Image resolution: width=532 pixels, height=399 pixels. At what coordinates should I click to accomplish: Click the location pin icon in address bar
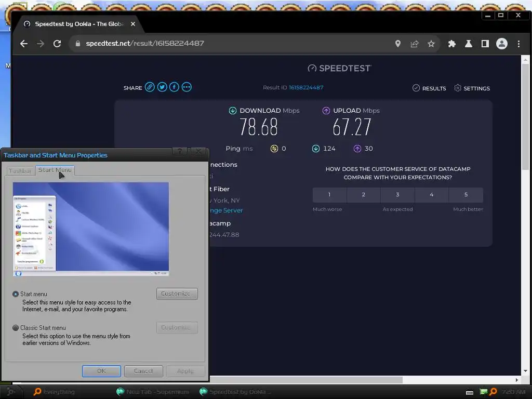point(397,44)
